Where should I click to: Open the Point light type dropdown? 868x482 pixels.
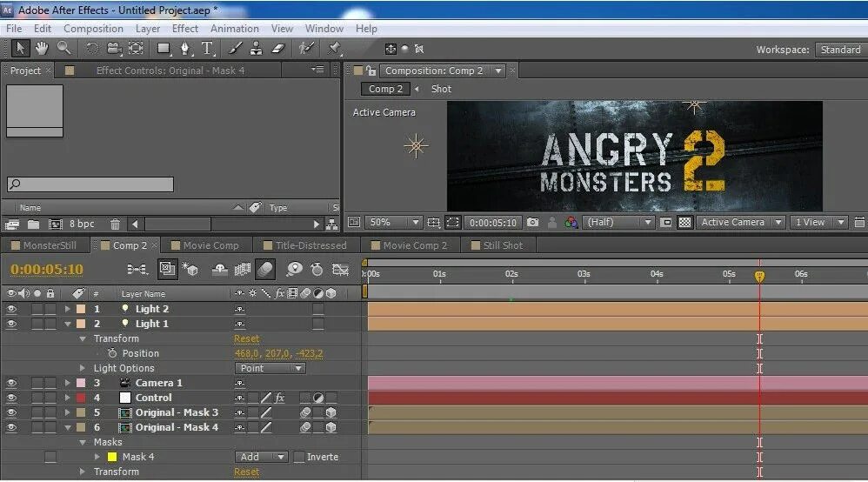click(270, 368)
